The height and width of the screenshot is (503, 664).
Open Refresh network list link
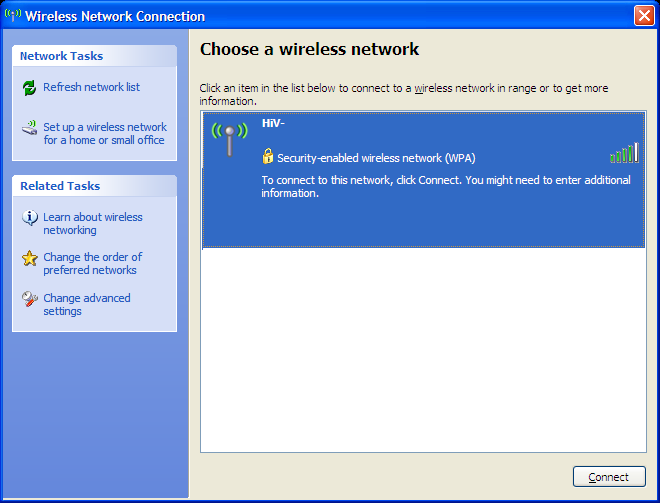[x=91, y=88]
